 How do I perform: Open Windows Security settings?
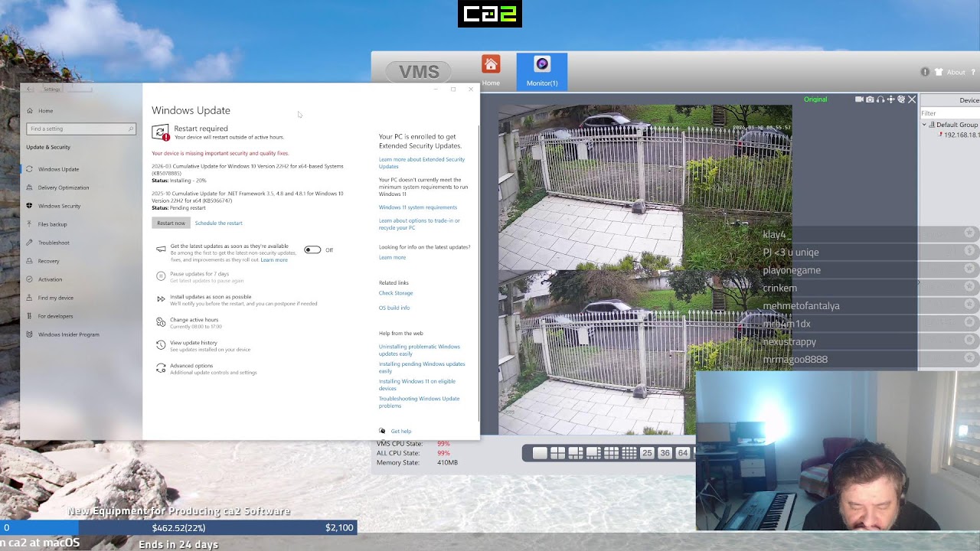click(x=59, y=206)
